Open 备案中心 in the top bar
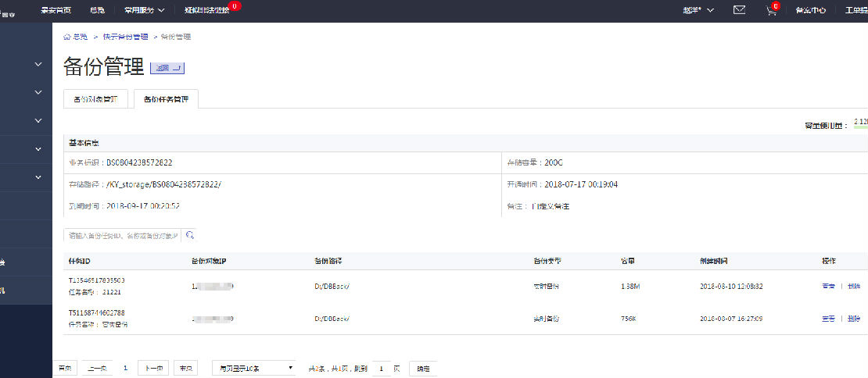Screen dimensions: 868x378 [x=810, y=10]
